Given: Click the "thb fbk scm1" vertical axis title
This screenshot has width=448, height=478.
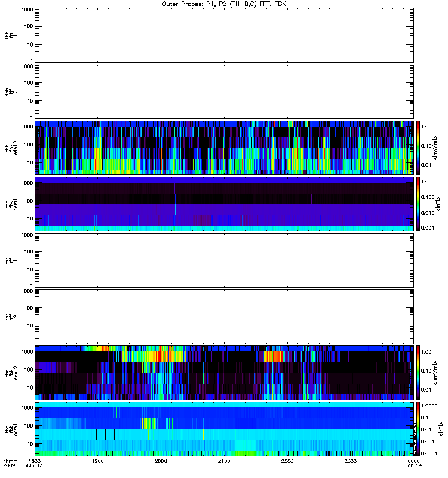Looking at the screenshot, I should click(11, 204).
